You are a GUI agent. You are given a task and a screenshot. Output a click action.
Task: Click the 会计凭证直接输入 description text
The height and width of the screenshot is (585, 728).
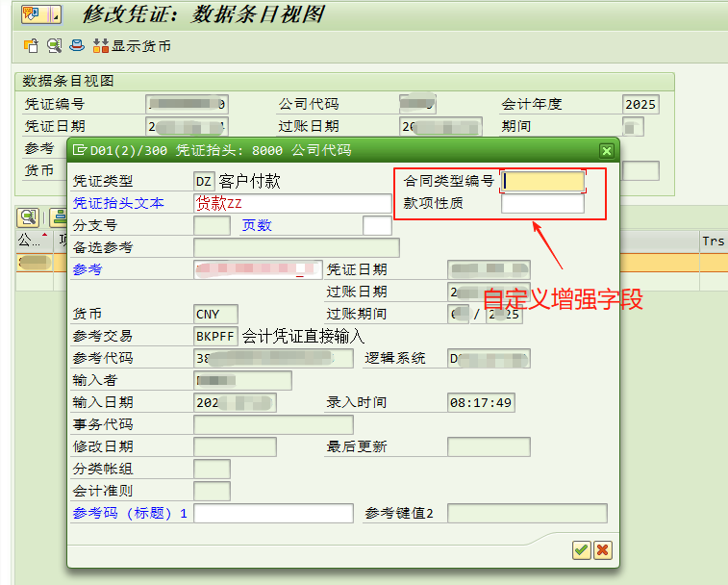pyautogui.click(x=303, y=337)
